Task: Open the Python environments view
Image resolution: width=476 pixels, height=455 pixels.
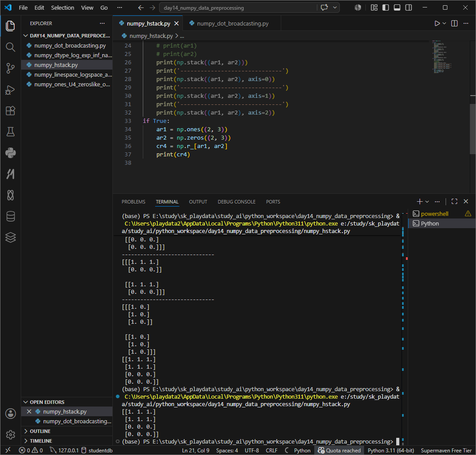Action: click(10, 153)
